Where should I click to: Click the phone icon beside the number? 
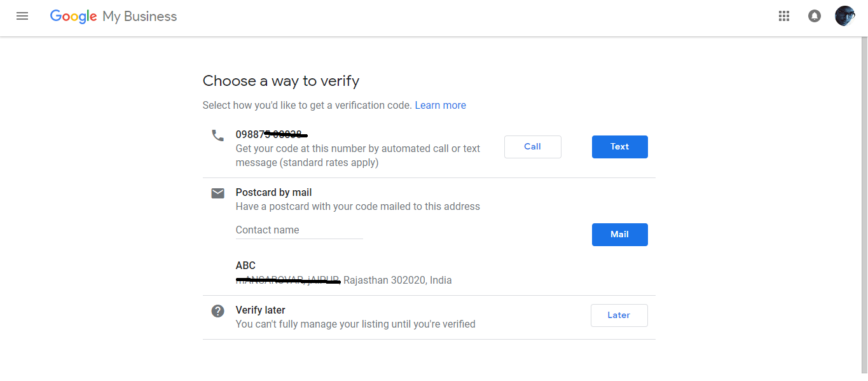(218, 135)
